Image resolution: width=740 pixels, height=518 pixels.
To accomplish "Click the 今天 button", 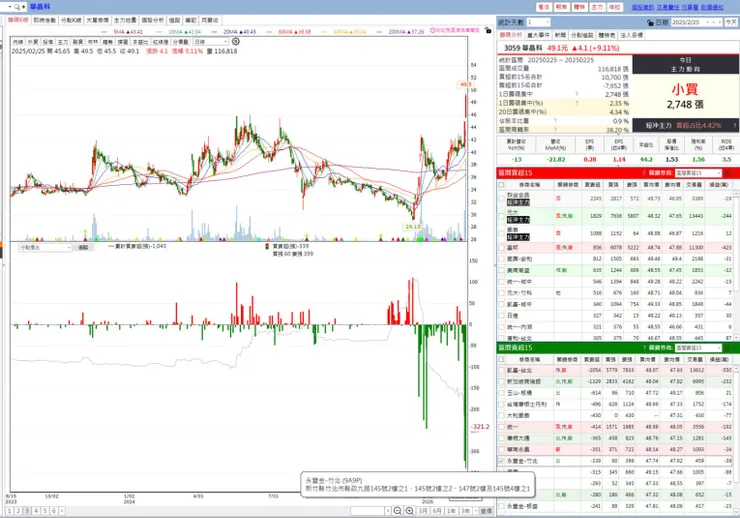I will pyautogui.click(x=731, y=22).
